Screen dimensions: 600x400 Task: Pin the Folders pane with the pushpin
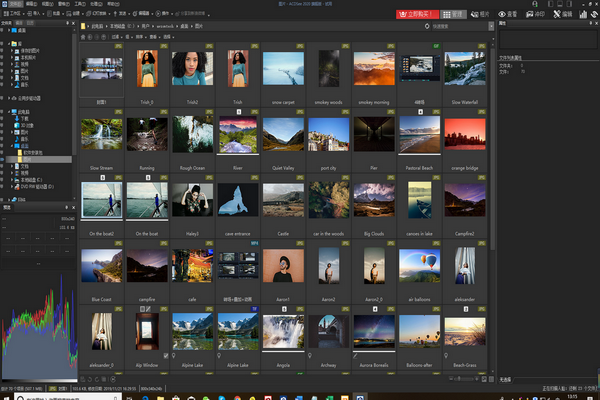67,23
